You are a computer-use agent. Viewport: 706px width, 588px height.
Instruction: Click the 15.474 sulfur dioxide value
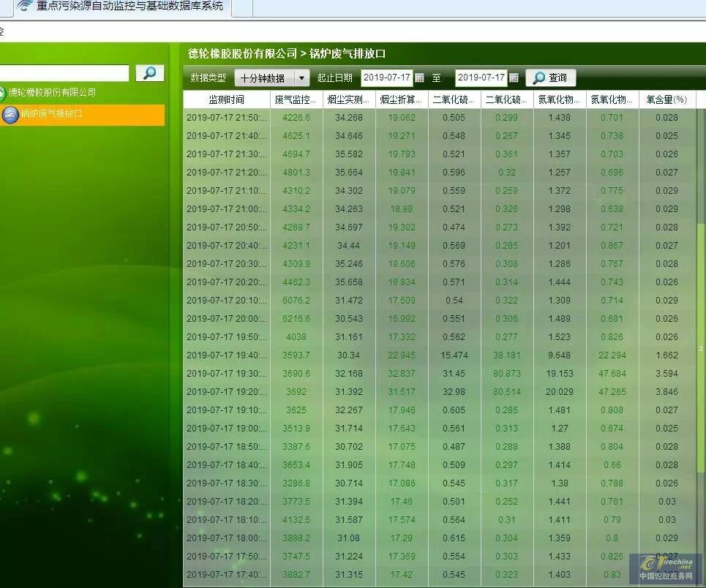454,355
